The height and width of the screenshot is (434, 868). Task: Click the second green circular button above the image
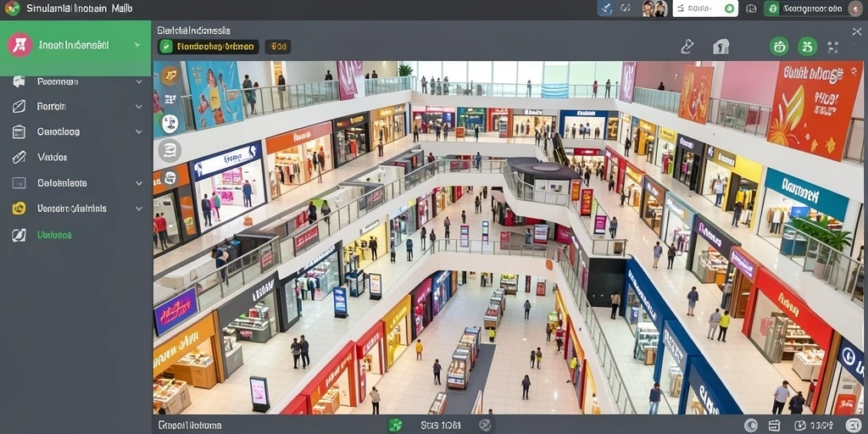[x=807, y=47]
